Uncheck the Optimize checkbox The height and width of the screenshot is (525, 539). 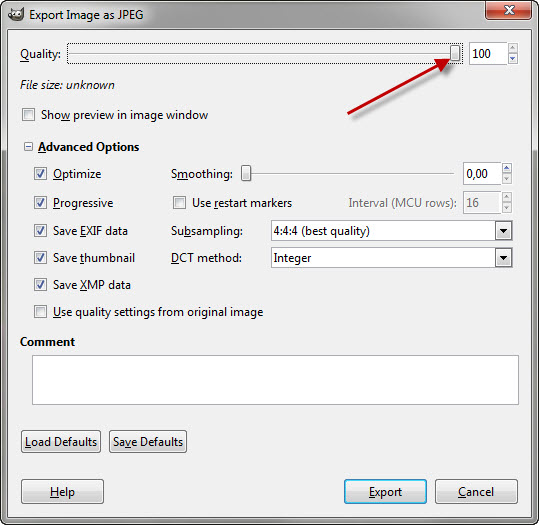(40, 174)
